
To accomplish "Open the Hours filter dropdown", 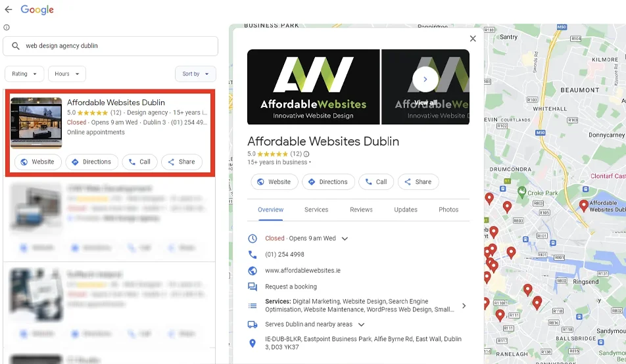I will (x=67, y=74).
